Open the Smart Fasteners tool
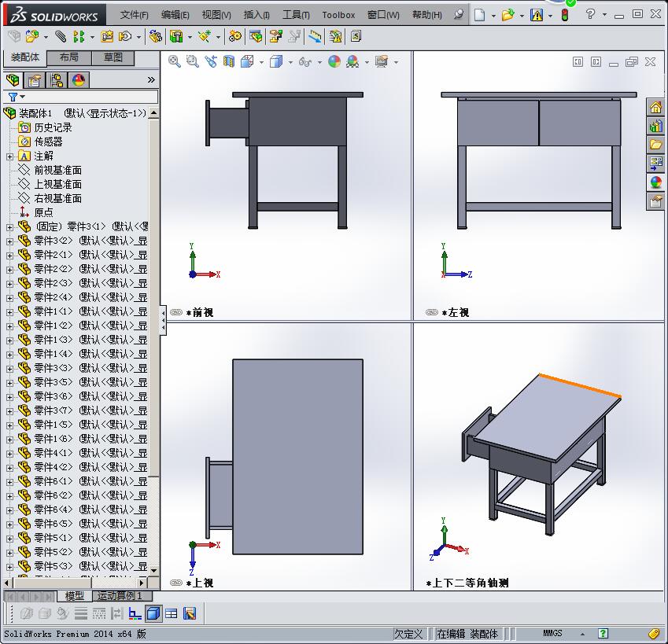The image size is (668, 644). click(107, 37)
